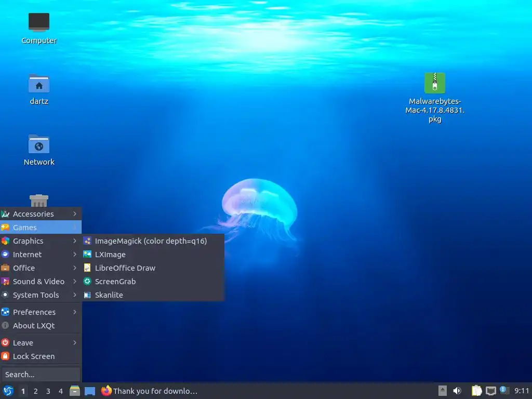Open the dartz home folder icon
Image resolution: width=532 pixels, height=399 pixels.
(38, 89)
